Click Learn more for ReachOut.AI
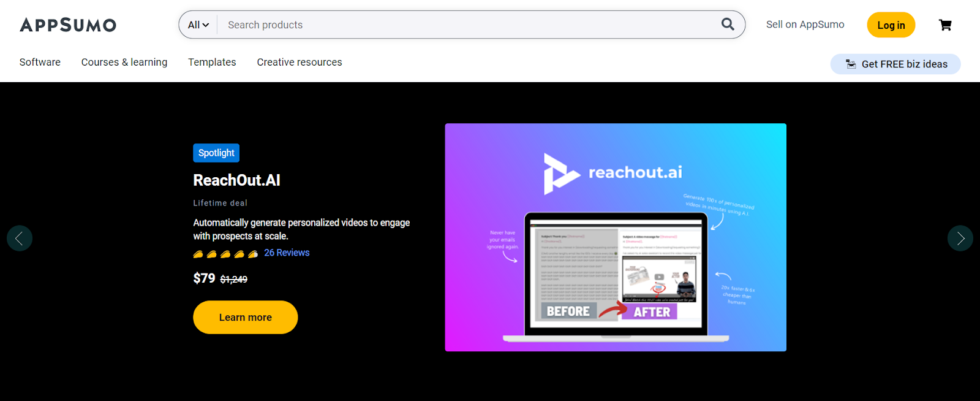The width and height of the screenshot is (980, 401). pos(246,318)
